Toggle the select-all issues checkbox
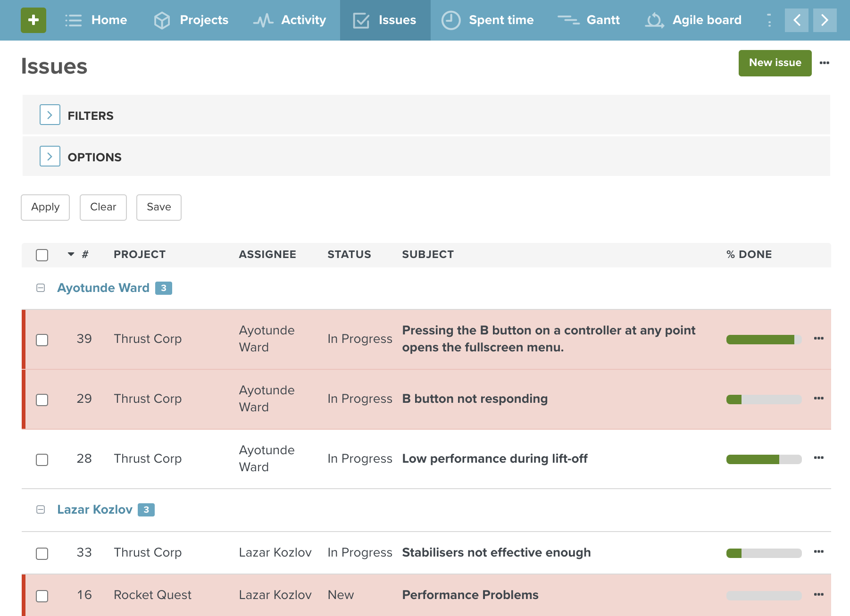The height and width of the screenshot is (616, 850). tap(42, 255)
